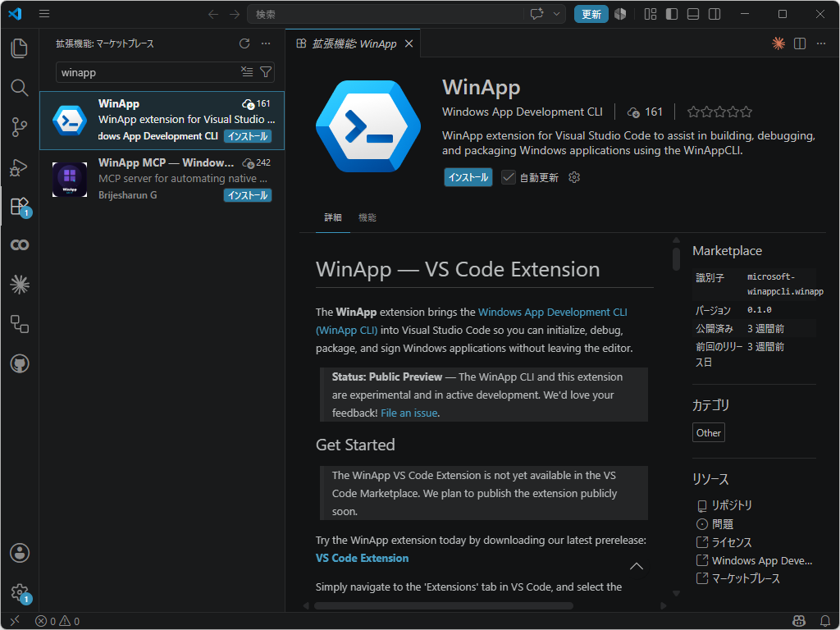Select the 拡張機能: WinApp editor tab
Image resolution: width=840 pixels, height=630 pixels.
354,43
